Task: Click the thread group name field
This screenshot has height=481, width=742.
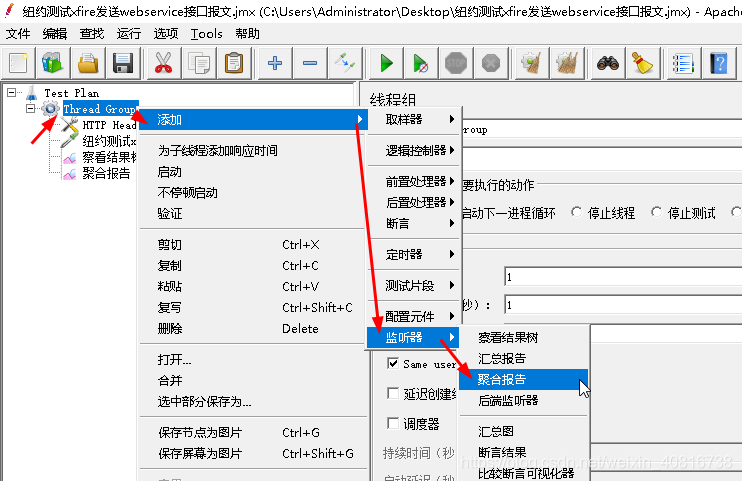Action: click(x=602, y=130)
